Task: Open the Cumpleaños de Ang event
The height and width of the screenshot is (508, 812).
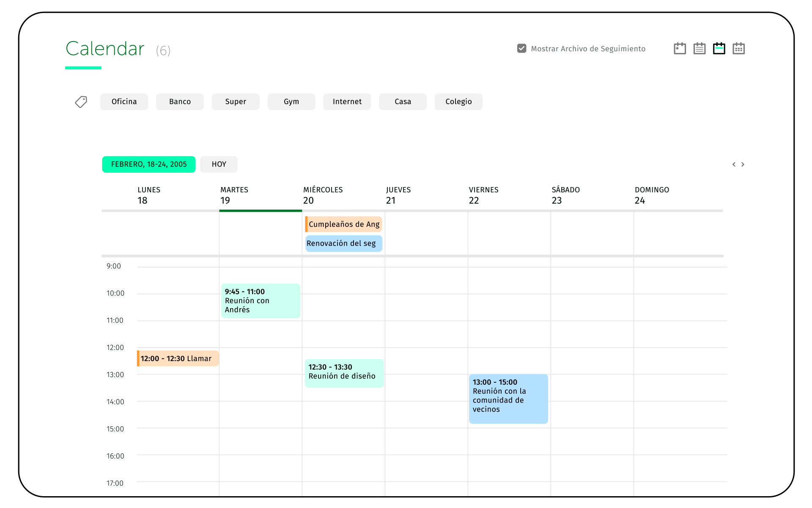Action: pos(343,224)
